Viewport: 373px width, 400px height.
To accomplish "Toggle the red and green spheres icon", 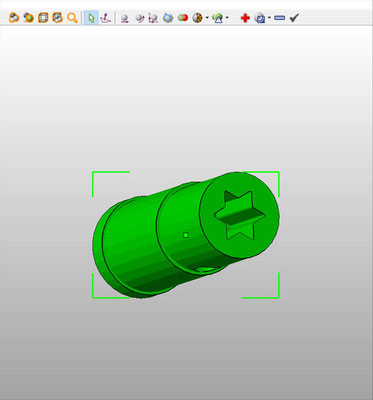I will [x=183, y=18].
